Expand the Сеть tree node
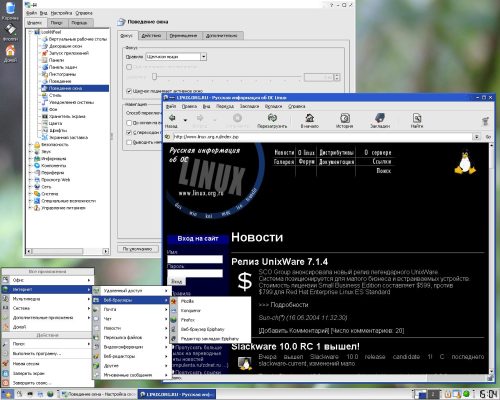 click(x=31, y=187)
